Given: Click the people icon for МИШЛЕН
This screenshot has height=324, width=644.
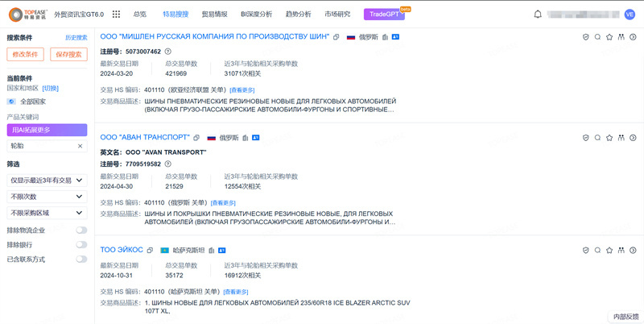Looking at the screenshot, I should (x=621, y=37).
